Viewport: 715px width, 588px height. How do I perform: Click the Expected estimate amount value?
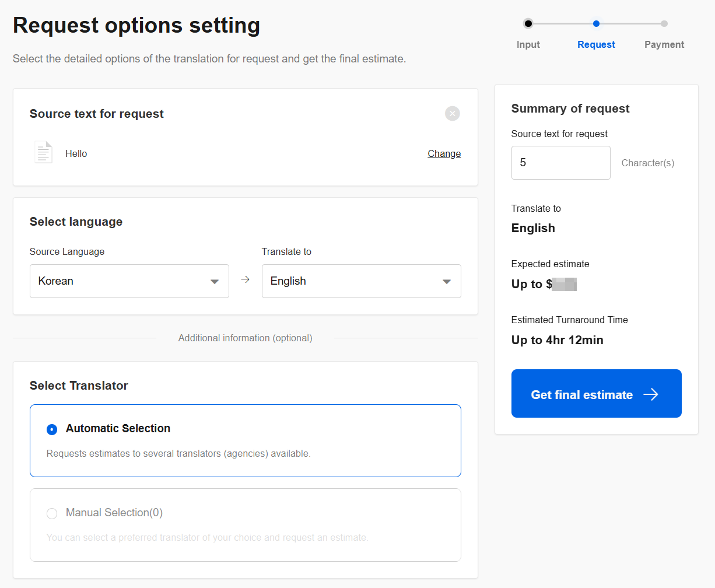(x=544, y=284)
